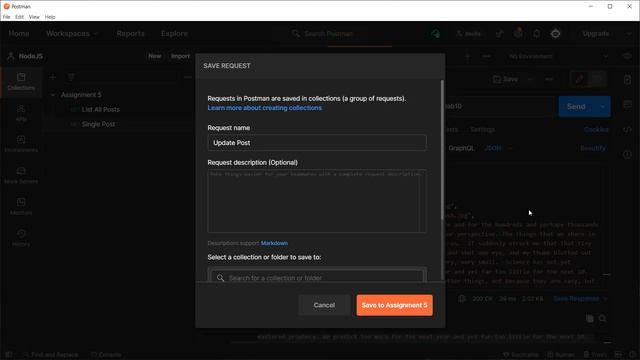Select Single Post request
The image size is (640, 360).
click(98, 124)
